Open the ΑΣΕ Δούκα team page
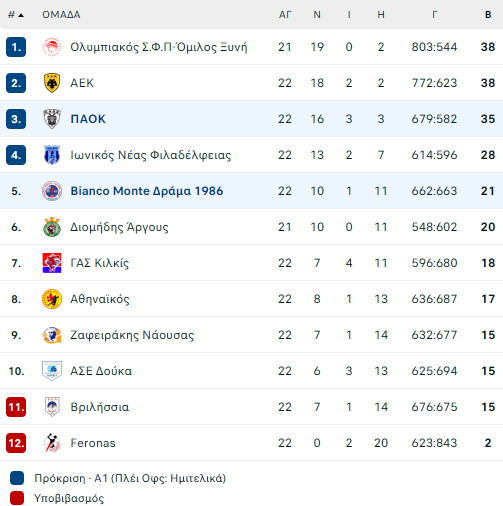This screenshot has height=506, width=503. coord(101,371)
